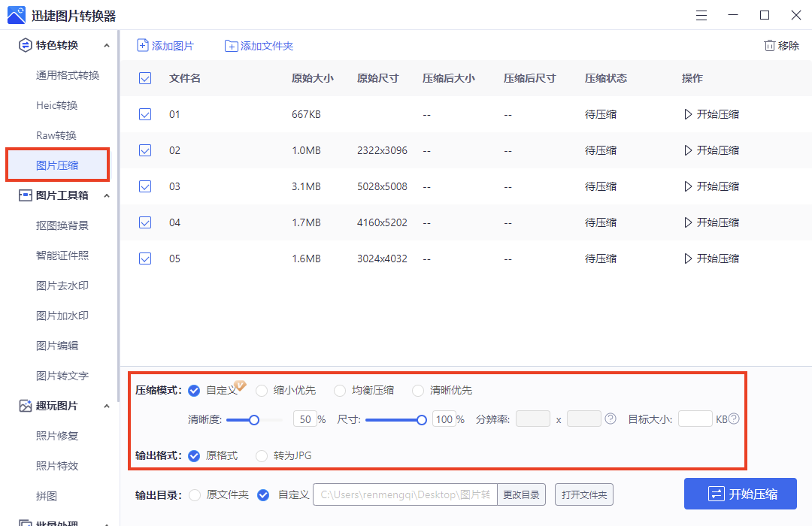Viewport: 812px width, 526px height.
Task: Collapse the 图片工具箱 section chevron
Action: 107,195
